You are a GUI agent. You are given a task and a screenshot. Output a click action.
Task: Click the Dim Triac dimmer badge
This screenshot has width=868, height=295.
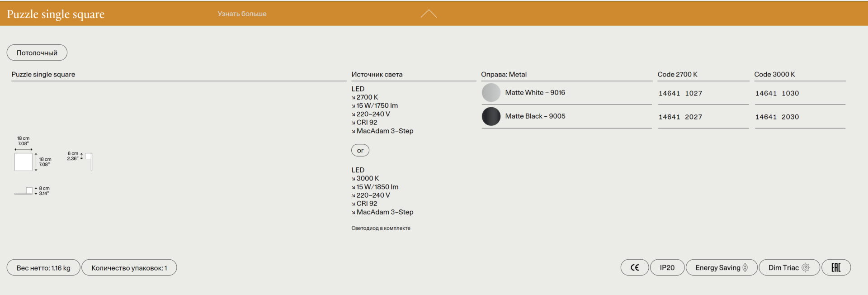coord(788,267)
